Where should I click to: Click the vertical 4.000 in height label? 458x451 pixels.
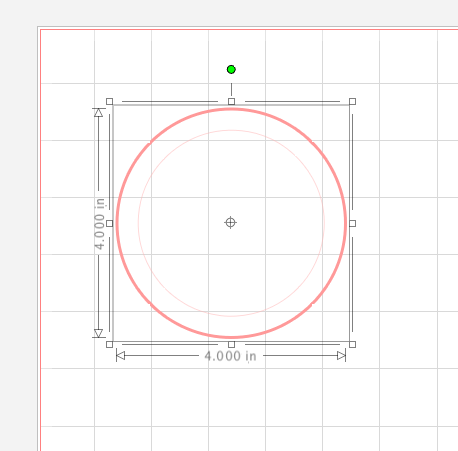tap(100, 224)
